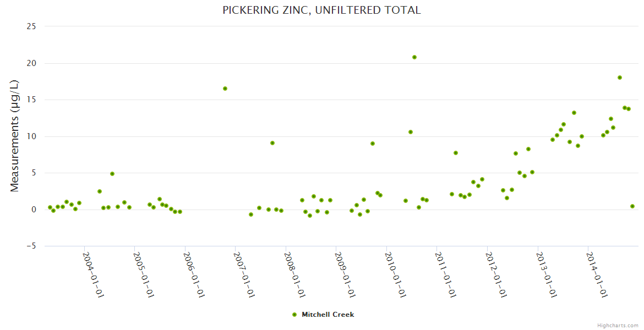644x330 pixels.
Task: Click the point near 5 µg/L in 2004
Action: click(x=112, y=174)
